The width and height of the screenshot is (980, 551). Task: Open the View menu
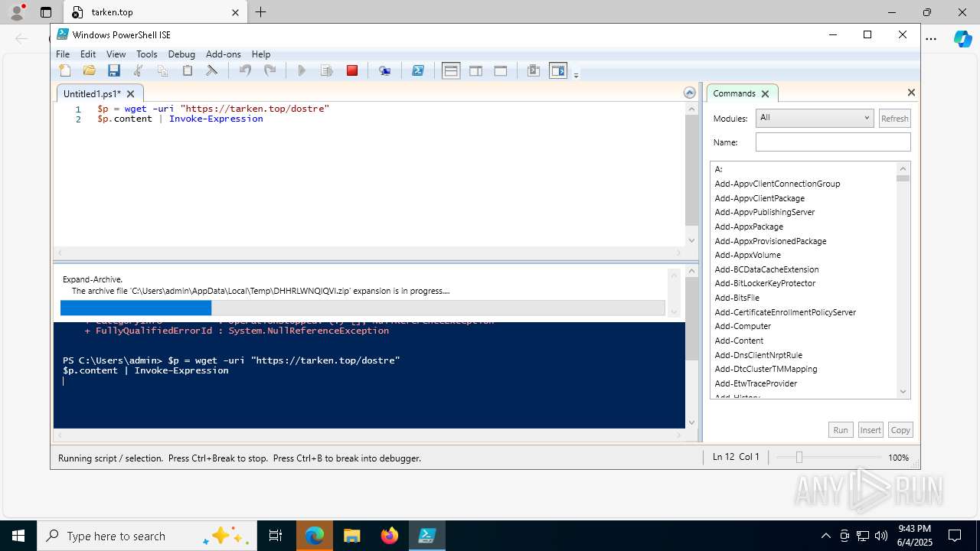[x=116, y=54]
